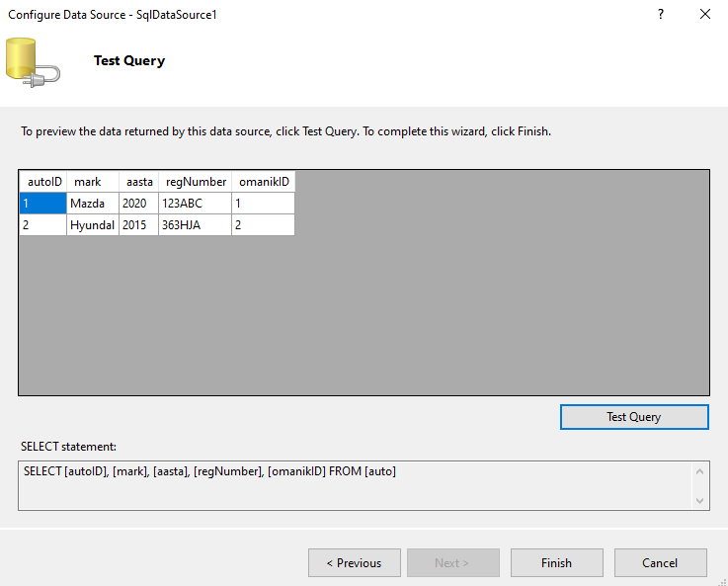Viewport: 728px width, 586px height.
Task: Click inside the SELECT statement text box
Action: (346, 486)
